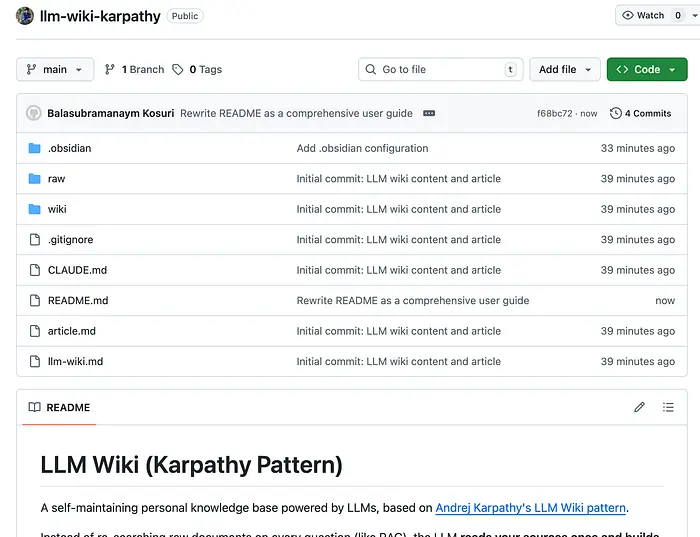The height and width of the screenshot is (537, 700).
Task: Click the raw folder icon
Action: pyautogui.click(x=34, y=179)
